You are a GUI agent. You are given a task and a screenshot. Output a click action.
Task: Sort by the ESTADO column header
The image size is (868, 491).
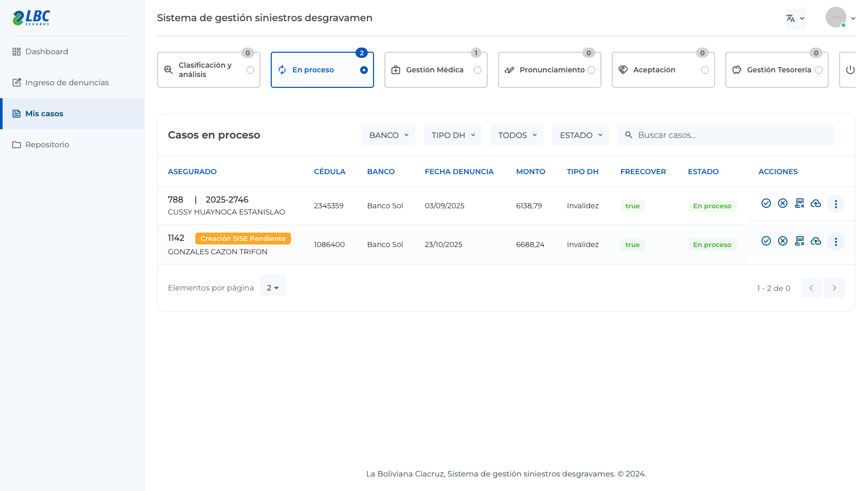tap(703, 172)
